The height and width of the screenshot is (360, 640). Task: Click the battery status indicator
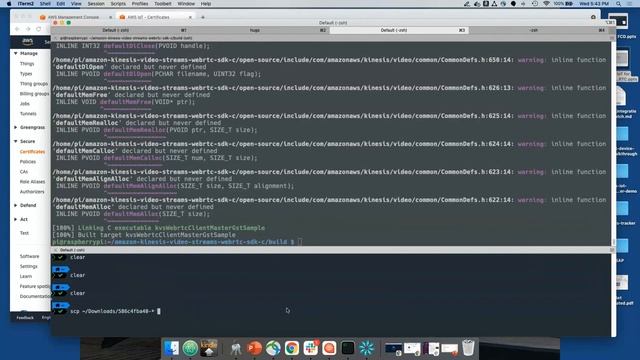tap(563, 4)
